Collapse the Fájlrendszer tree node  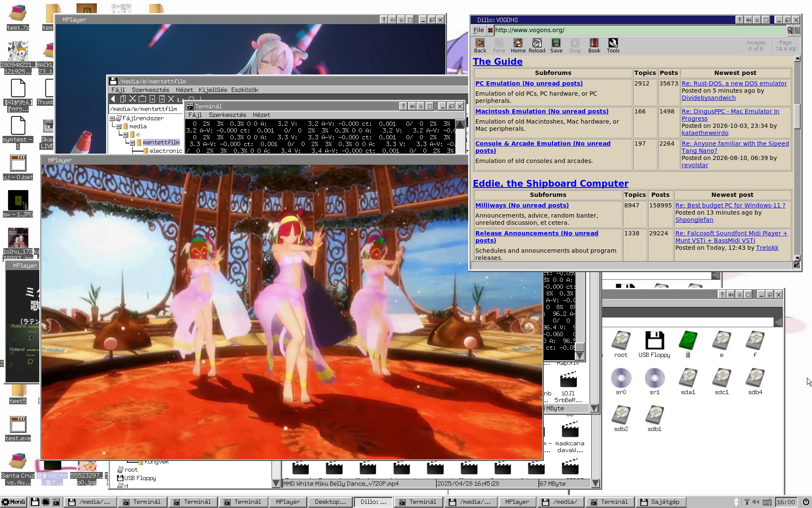click(x=112, y=119)
